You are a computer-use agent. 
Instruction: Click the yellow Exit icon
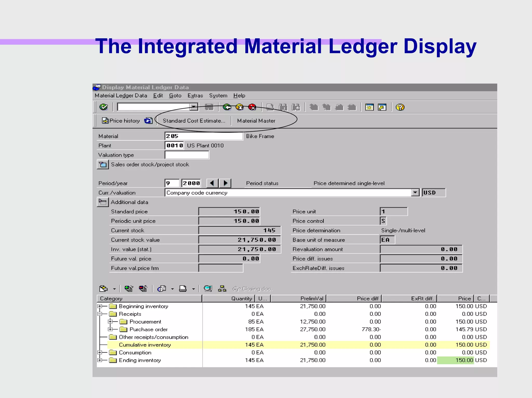pyautogui.click(x=240, y=107)
